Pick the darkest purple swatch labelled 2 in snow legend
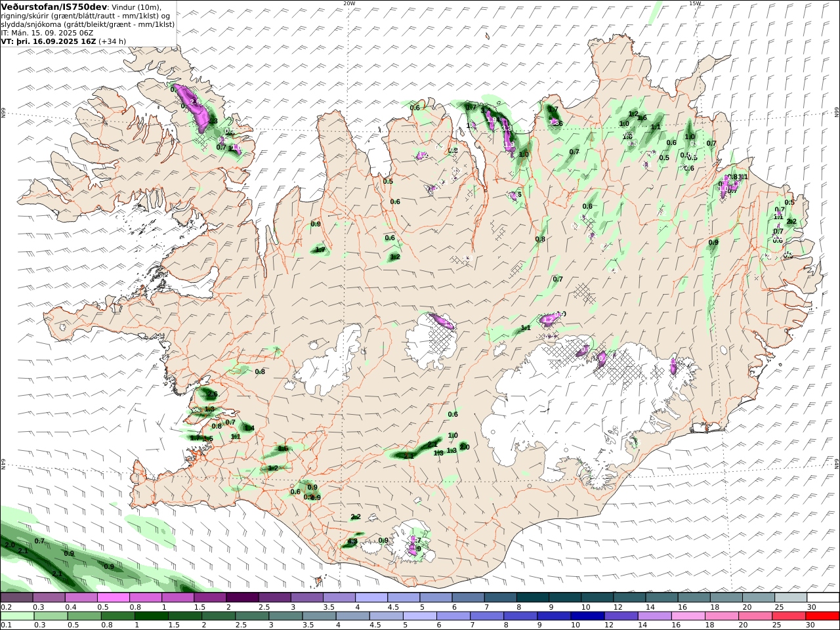The height and width of the screenshot is (630, 840). pyautogui.click(x=241, y=598)
